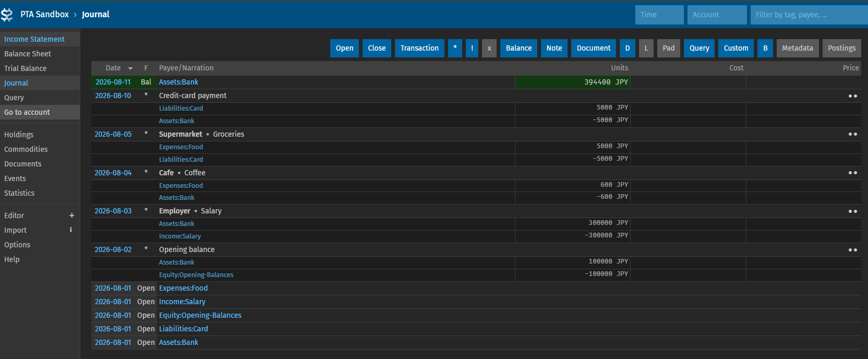This screenshot has height=359, width=868.
Task: Toggle the Query entries filter button
Action: [699, 48]
